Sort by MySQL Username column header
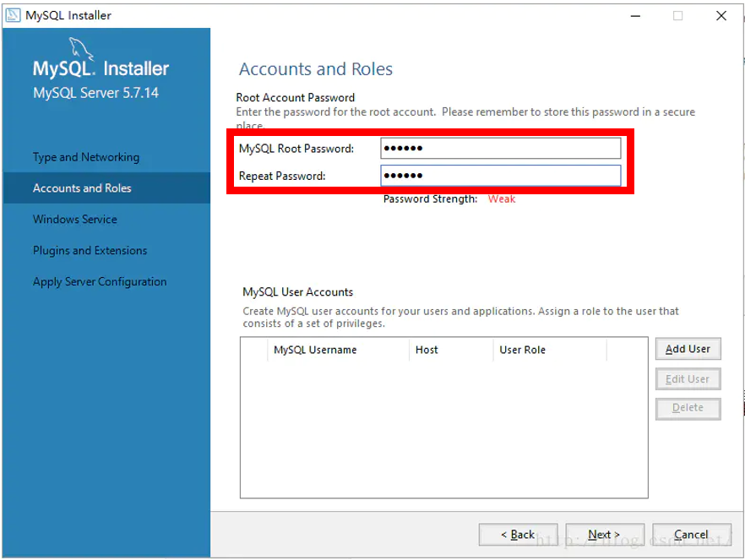Screen dimensions: 745x560 click(x=338, y=350)
